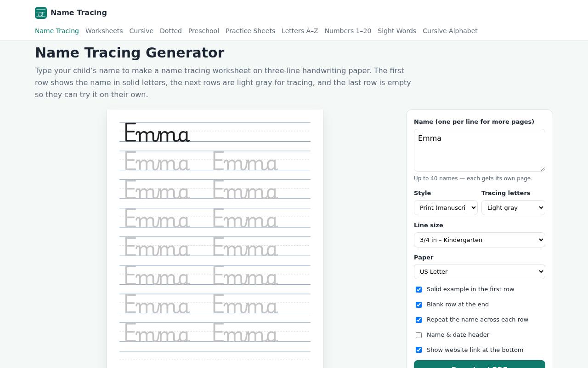Uncheck Solid example in the first row
Screen dimensions: 588x368
(x=418, y=289)
